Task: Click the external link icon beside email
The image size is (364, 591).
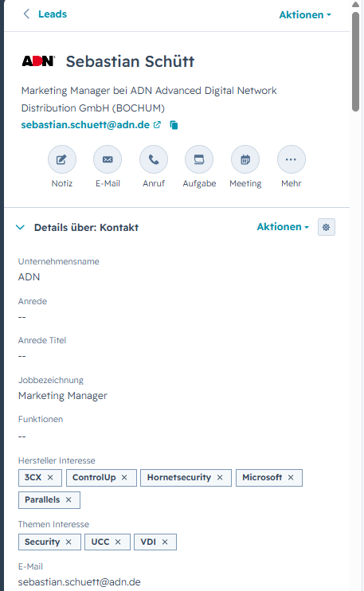Action: tap(157, 125)
